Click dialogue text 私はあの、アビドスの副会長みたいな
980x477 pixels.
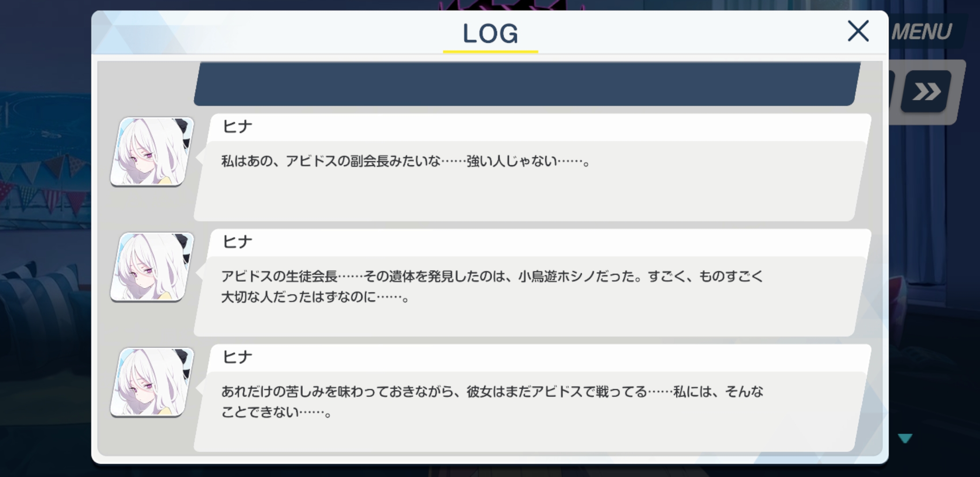click(331, 161)
